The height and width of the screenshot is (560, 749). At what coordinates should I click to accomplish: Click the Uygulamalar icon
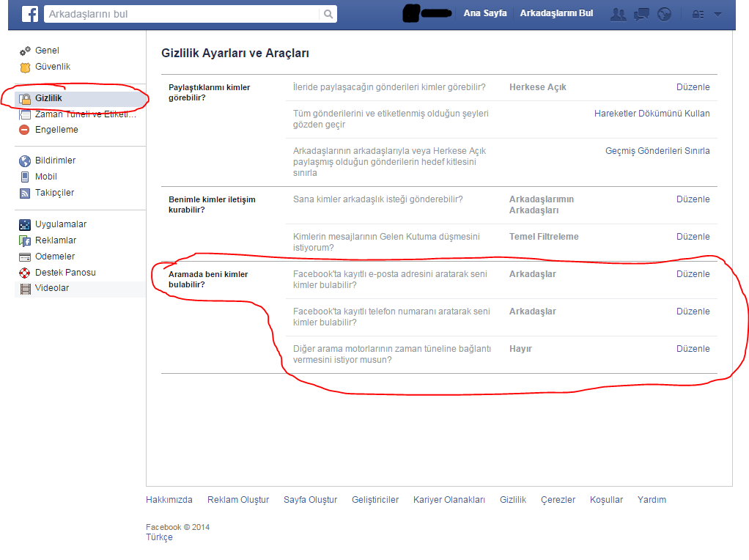[x=25, y=224]
